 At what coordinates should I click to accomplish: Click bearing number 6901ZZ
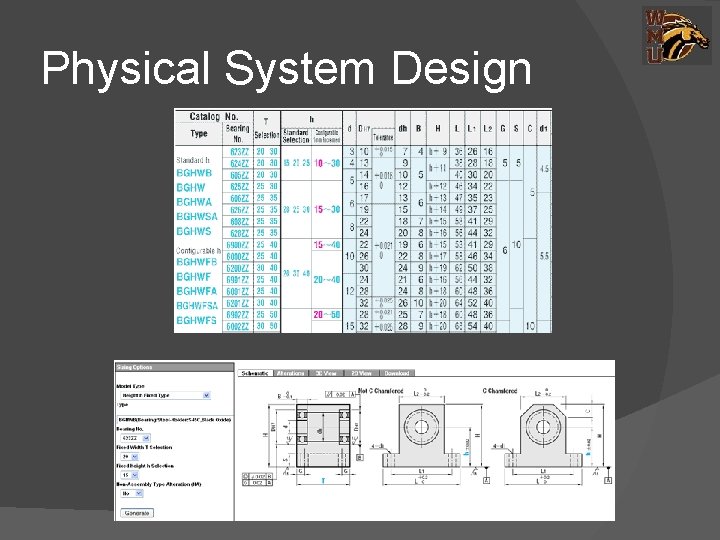[x=238, y=280]
